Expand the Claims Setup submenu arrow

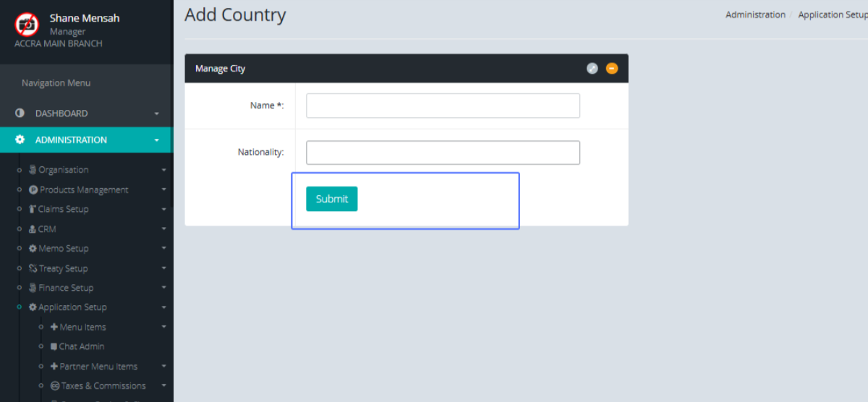[163, 210]
